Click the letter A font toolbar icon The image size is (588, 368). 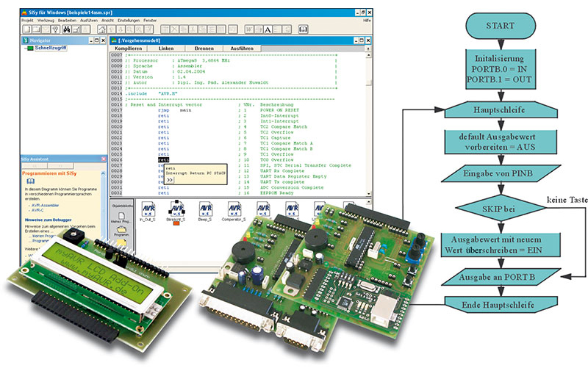pos(268,29)
